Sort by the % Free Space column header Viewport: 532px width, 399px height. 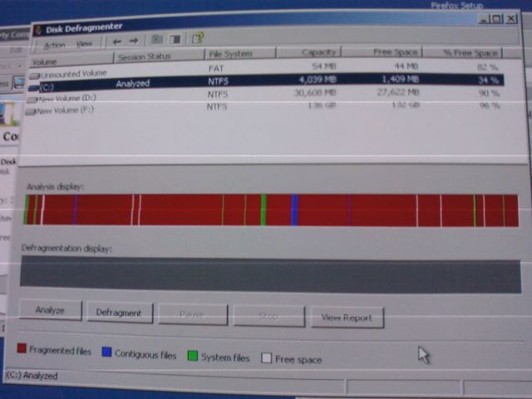(470, 53)
